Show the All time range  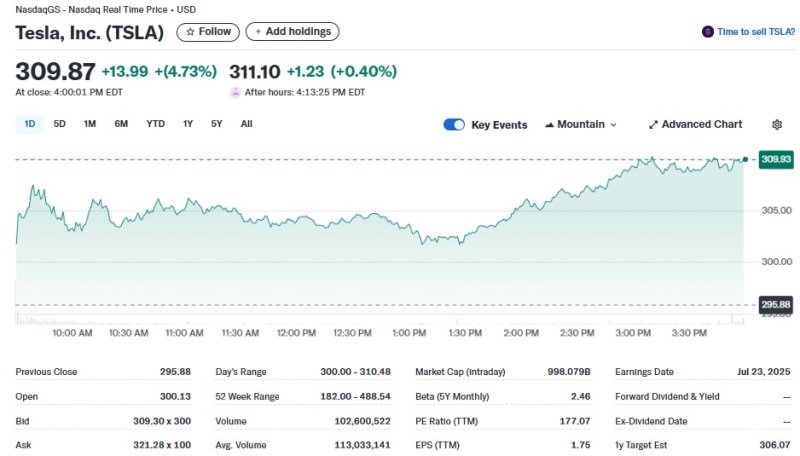(x=247, y=124)
